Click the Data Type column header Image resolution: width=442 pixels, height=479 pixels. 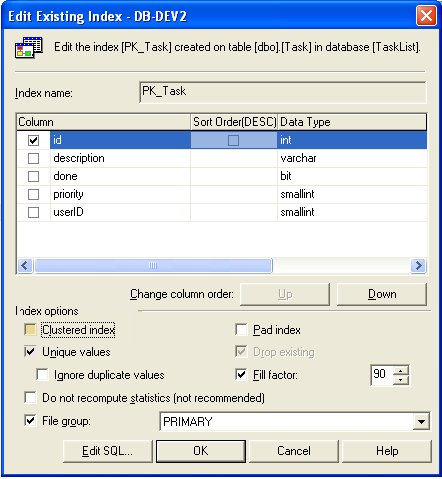(352, 122)
